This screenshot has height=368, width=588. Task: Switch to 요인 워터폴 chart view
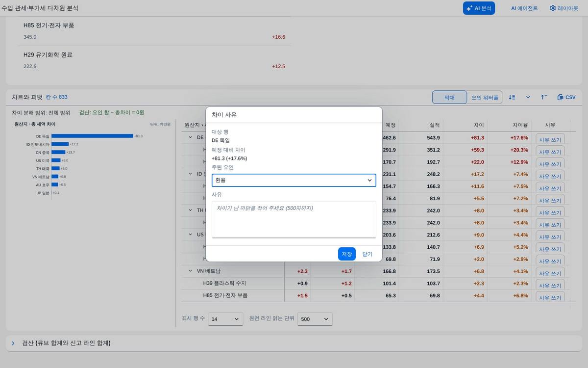(x=485, y=97)
